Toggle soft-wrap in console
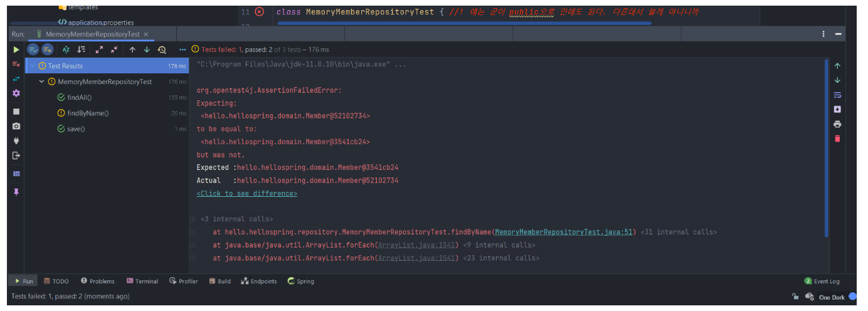Viewport: 868px width, 311px height. (837, 95)
